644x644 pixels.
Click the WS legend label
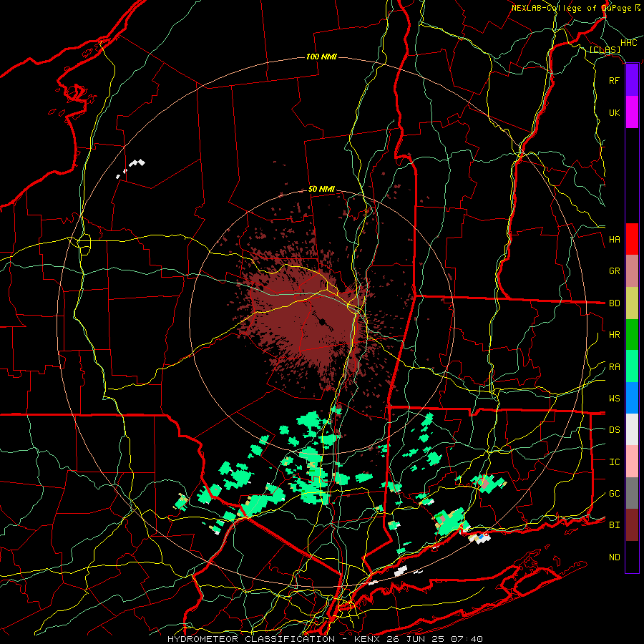[615, 399]
